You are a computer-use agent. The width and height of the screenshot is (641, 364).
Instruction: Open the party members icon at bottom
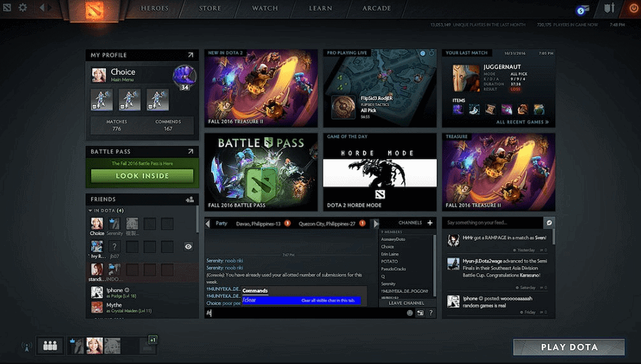(x=51, y=346)
